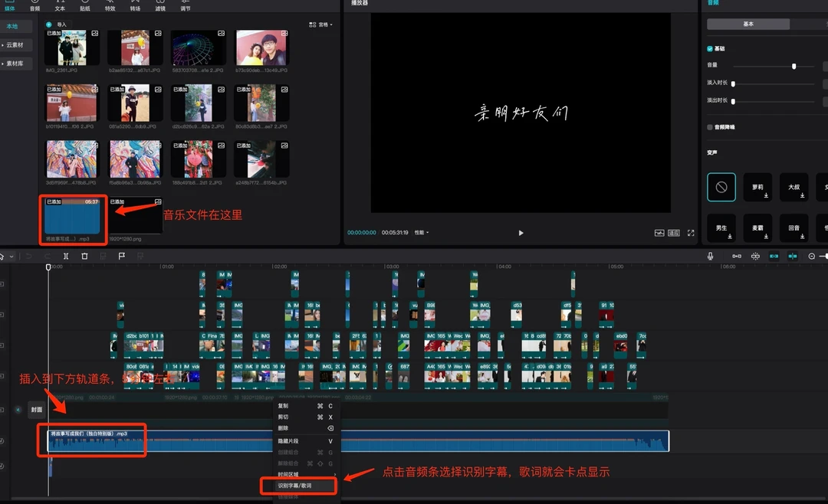Click the redo arrow in timeline toolbar

48,256
